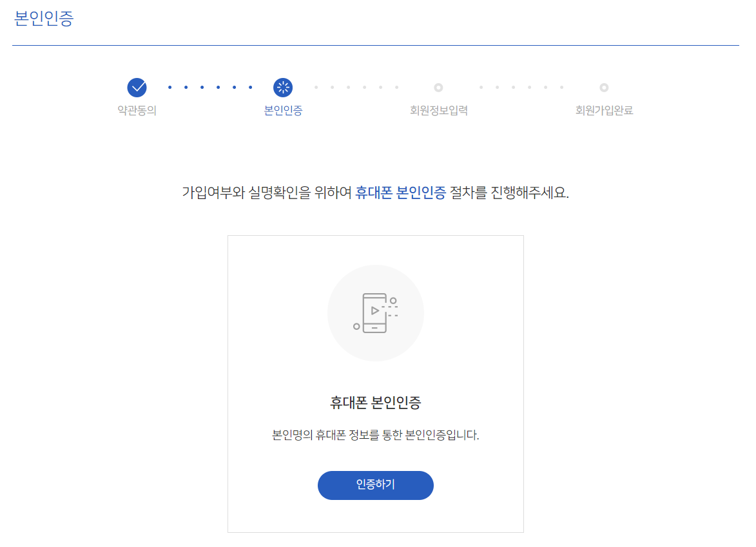The height and width of the screenshot is (547, 756).
Task: Click the completed 약관동의 checkmark step icon
Action: pyautogui.click(x=137, y=87)
